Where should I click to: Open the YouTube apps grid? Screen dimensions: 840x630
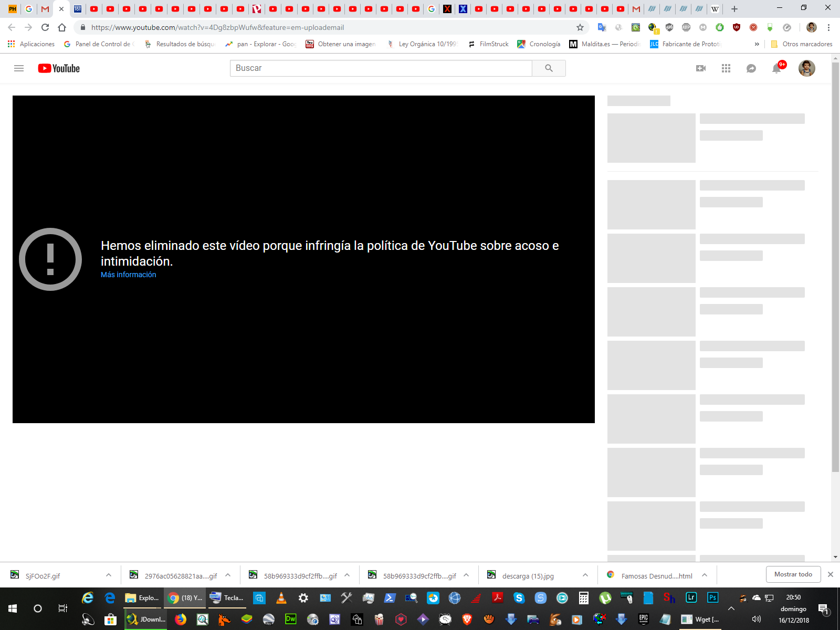pyautogui.click(x=726, y=68)
